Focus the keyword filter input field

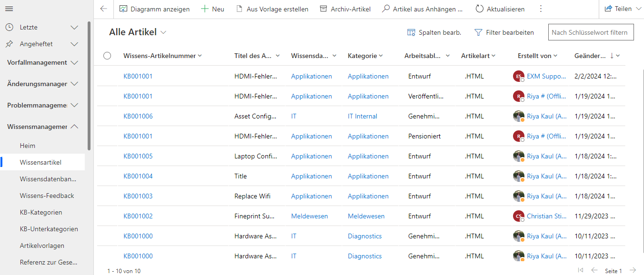[x=591, y=33]
